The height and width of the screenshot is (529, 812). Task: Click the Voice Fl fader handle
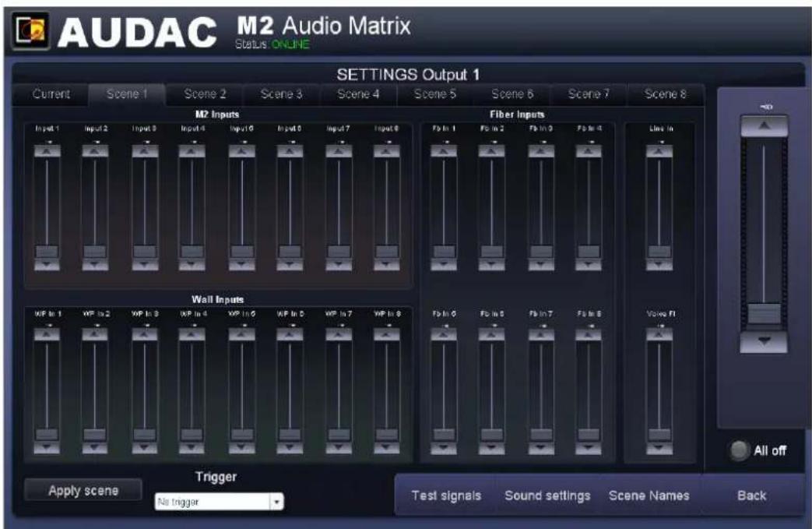point(659,434)
